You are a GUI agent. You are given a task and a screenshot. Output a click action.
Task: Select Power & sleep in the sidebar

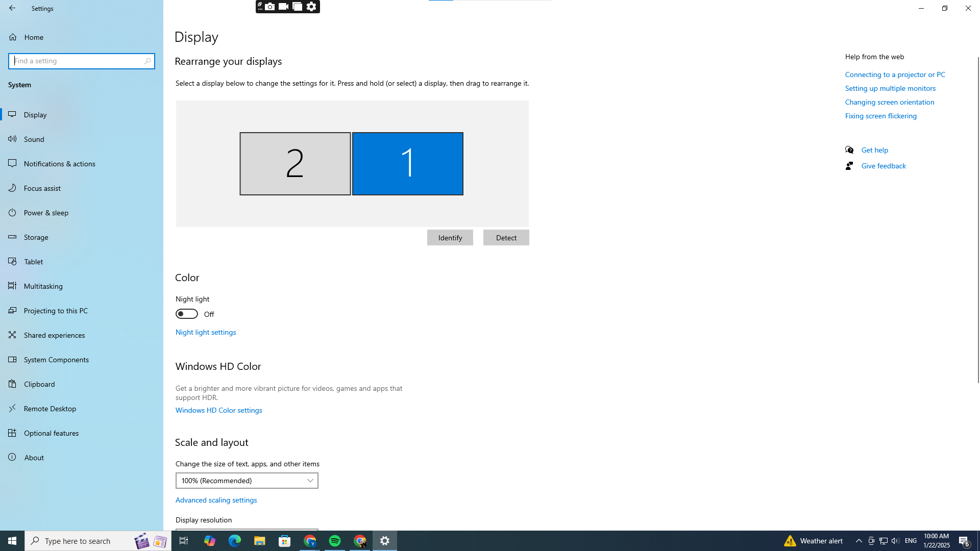46,213
